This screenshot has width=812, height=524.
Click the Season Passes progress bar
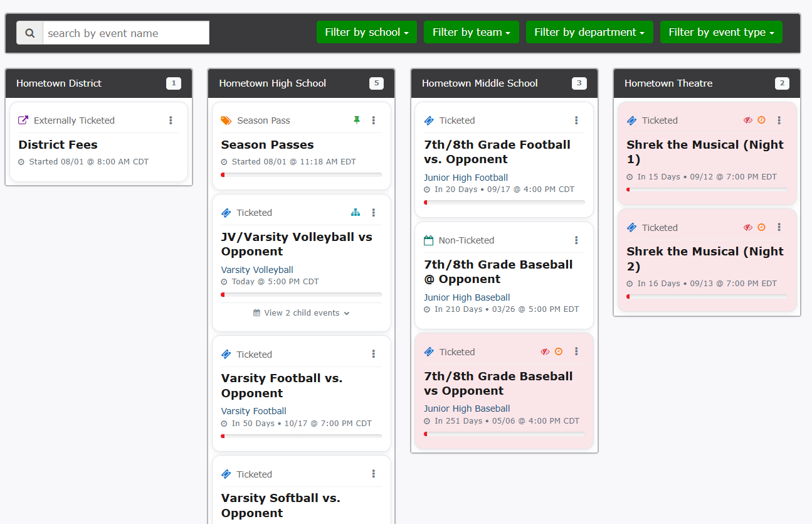tap(302, 175)
